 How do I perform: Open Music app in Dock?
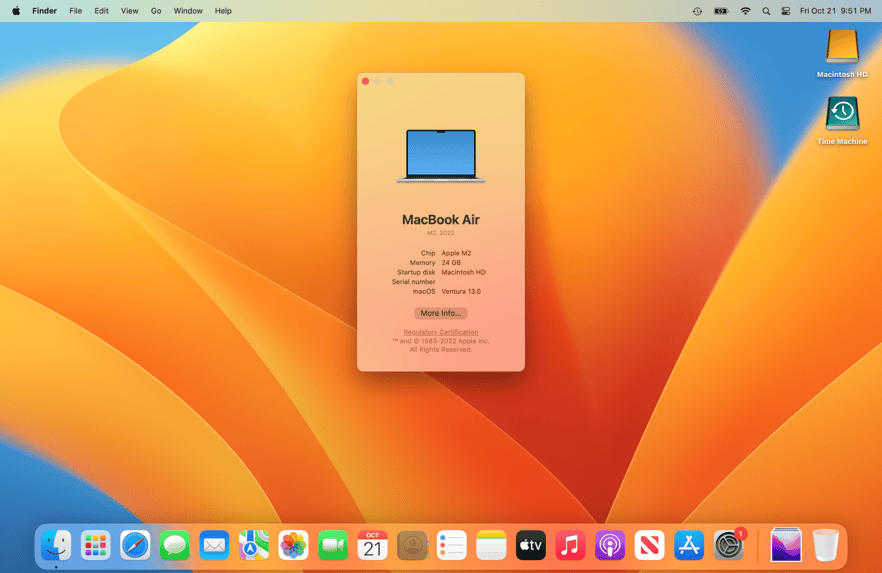(x=570, y=545)
